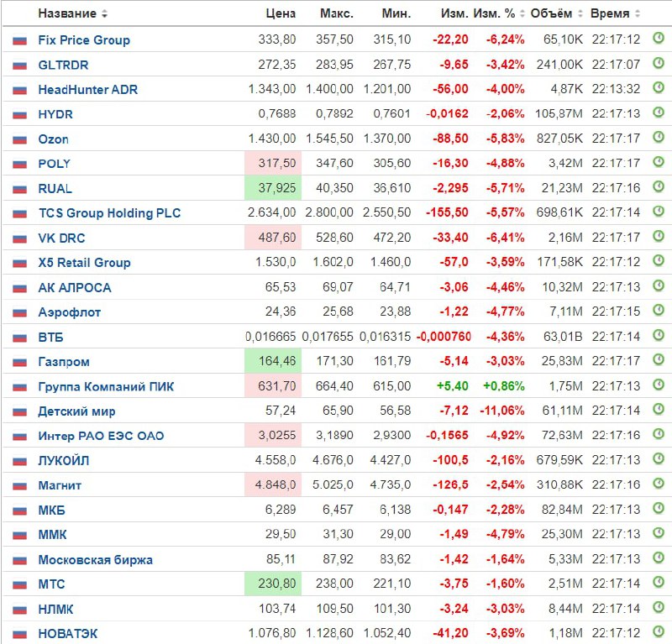Open the Московская биржа stock link

click(95, 559)
